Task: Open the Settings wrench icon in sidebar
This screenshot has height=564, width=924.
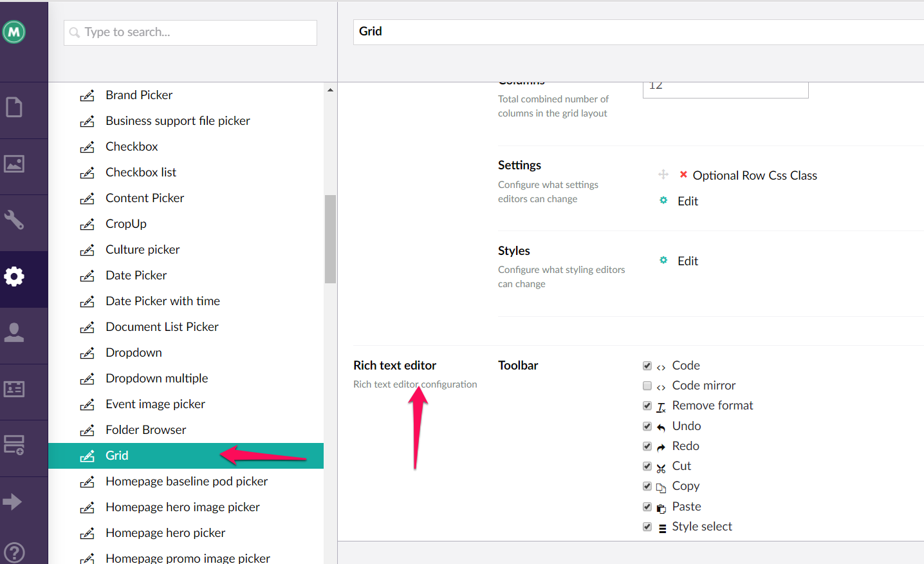Action: (14, 220)
